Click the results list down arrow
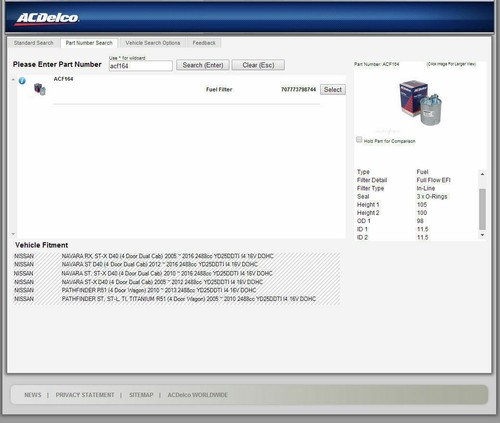The height and width of the screenshot is (423, 500). [x=13, y=234]
